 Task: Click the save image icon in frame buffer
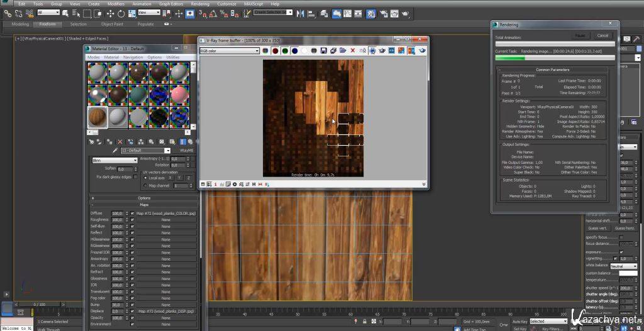coord(323,51)
